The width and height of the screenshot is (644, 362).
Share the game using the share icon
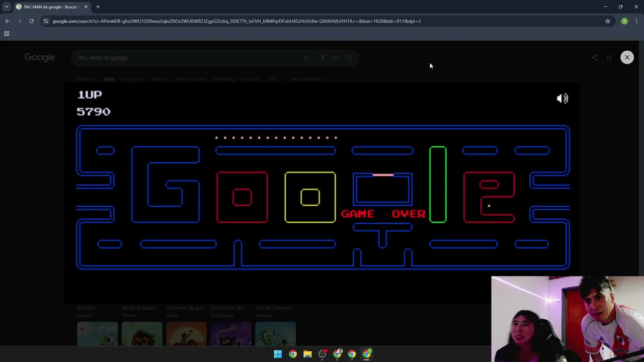click(x=595, y=58)
